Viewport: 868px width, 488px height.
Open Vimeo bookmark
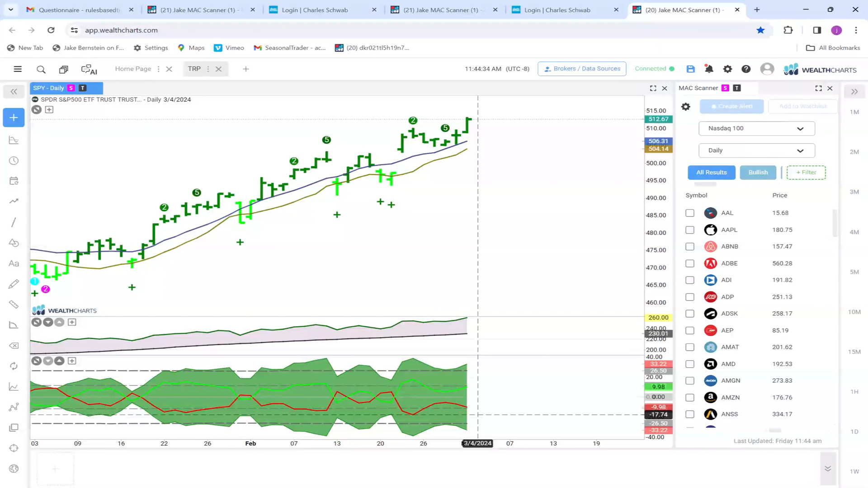(229, 47)
